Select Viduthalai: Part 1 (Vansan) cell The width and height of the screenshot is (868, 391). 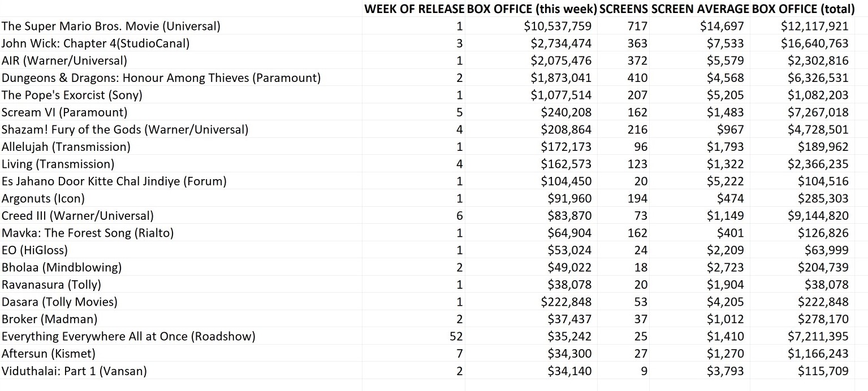click(74, 371)
